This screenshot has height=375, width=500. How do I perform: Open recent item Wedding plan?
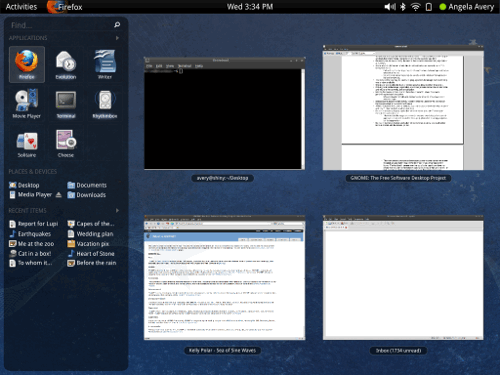point(90,234)
